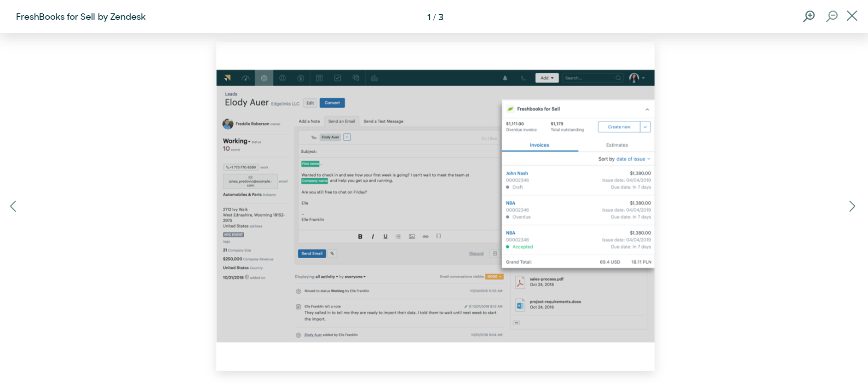Open email templates icon beside Discard
This screenshot has width=868, height=383.
point(495,254)
